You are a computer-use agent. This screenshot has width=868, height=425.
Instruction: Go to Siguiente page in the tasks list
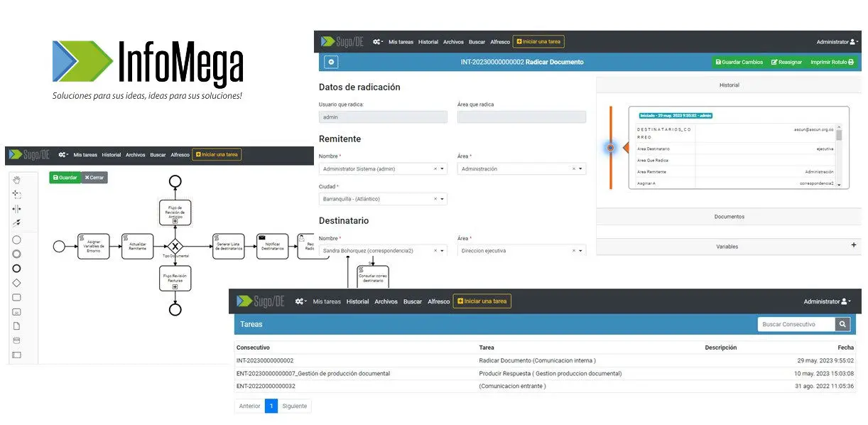(295, 407)
